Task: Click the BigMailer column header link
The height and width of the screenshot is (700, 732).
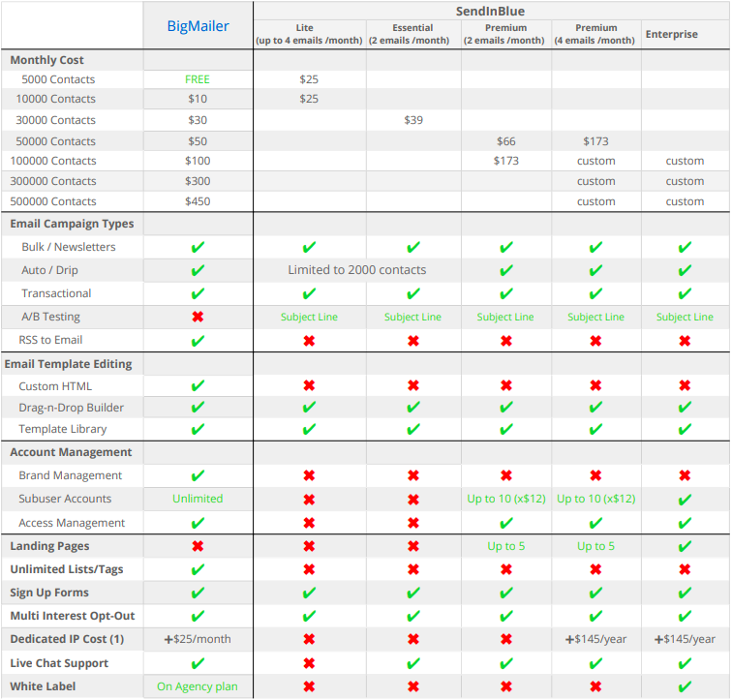Action: pos(198,26)
